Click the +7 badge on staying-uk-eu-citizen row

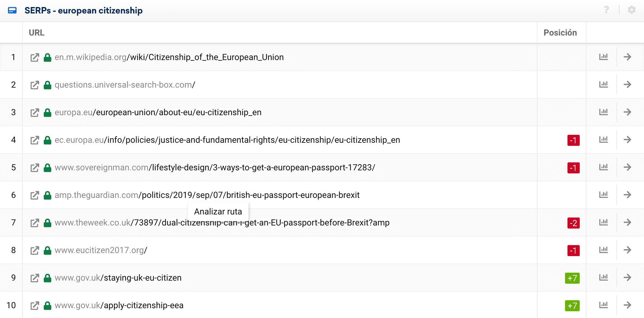tap(572, 278)
